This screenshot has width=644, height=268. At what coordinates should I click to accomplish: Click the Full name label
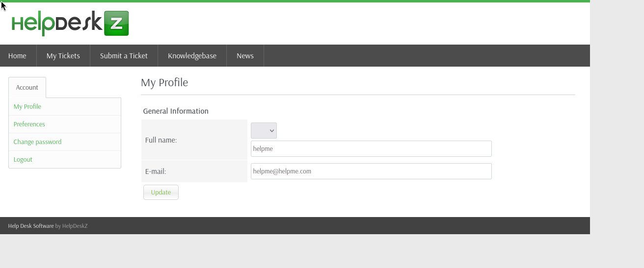(161, 140)
